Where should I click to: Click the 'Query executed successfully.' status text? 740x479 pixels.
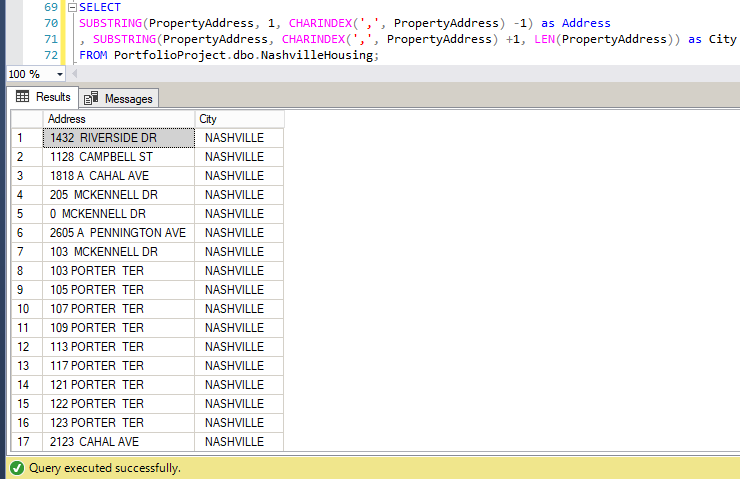[105, 467]
